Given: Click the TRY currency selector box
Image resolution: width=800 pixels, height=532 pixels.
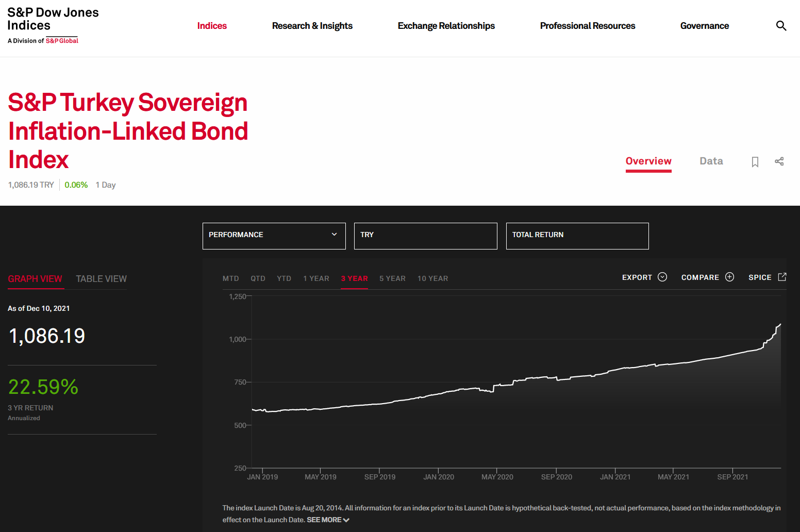Looking at the screenshot, I should [x=426, y=236].
